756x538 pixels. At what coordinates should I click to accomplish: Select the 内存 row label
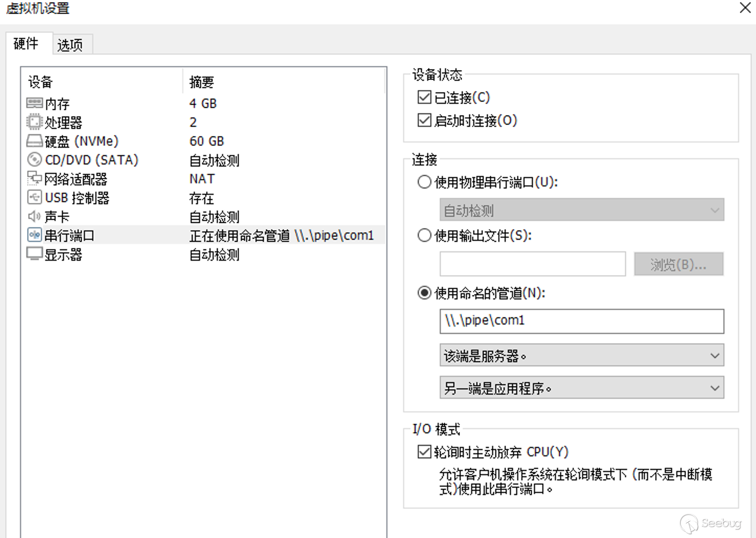pos(57,104)
